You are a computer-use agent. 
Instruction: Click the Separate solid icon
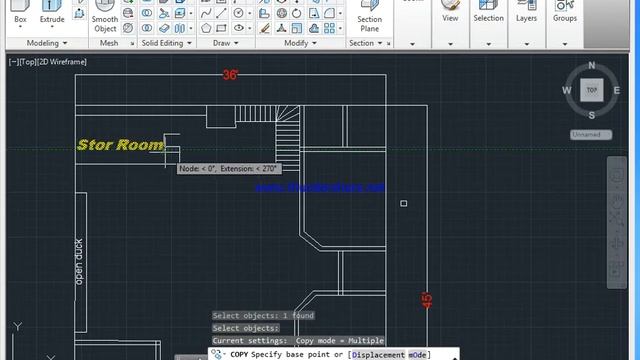pyautogui.click(x=180, y=28)
